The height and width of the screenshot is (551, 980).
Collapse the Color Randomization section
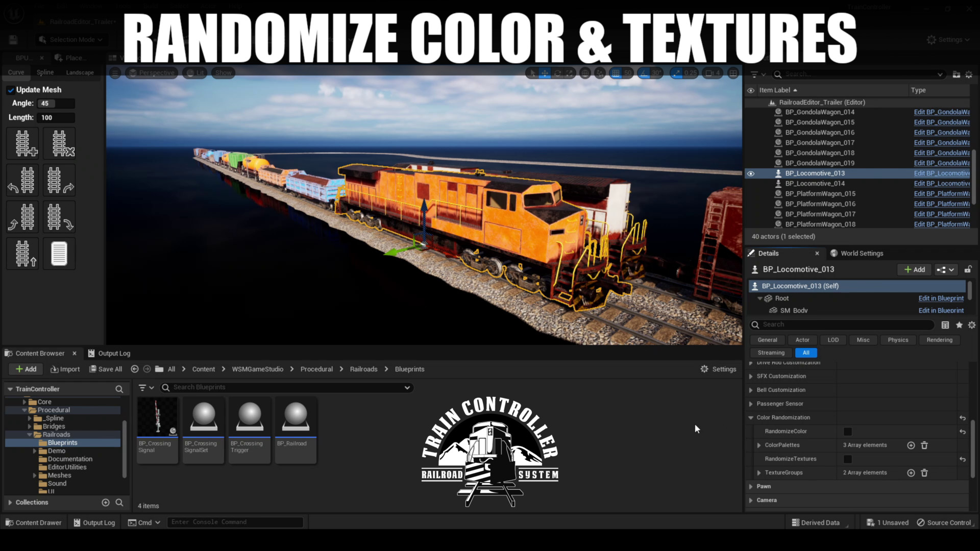pyautogui.click(x=751, y=417)
